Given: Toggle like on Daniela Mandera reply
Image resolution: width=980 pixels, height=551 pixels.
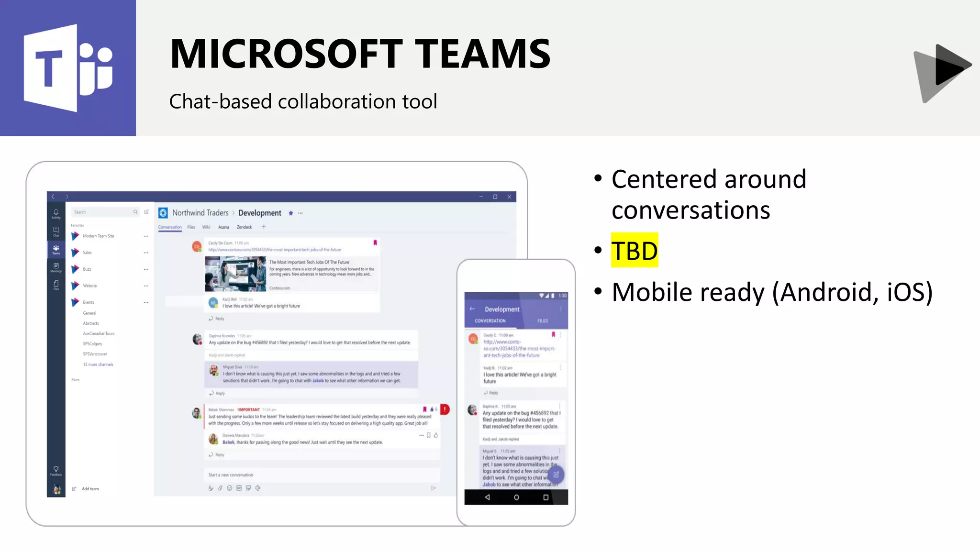Looking at the screenshot, I should [436, 435].
